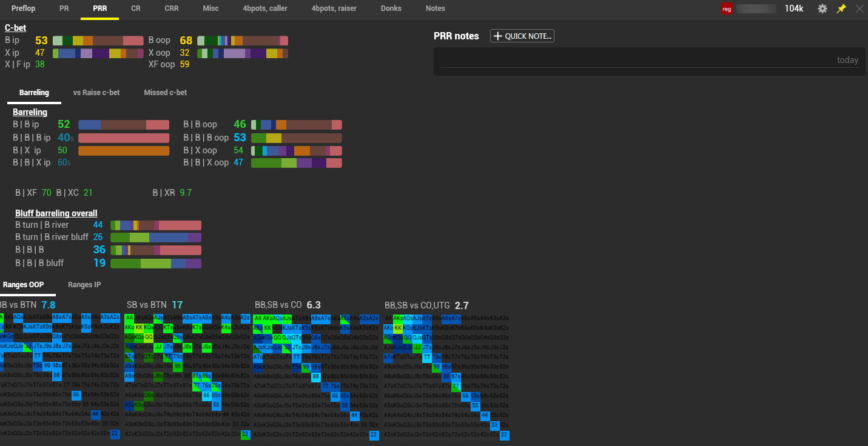
Task: Toggle the yellow pin icon
Action: pyautogui.click(x=841, y=8)
